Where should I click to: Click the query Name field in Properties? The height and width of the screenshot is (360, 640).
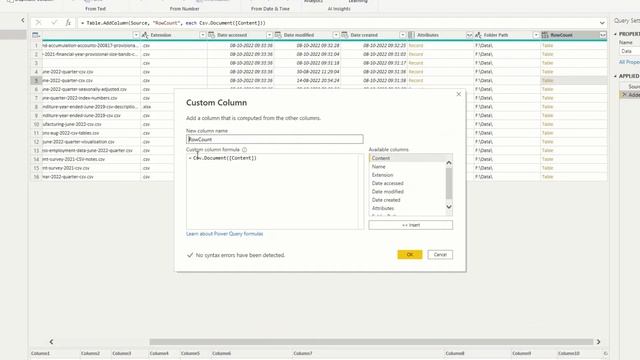coord(629,51)
